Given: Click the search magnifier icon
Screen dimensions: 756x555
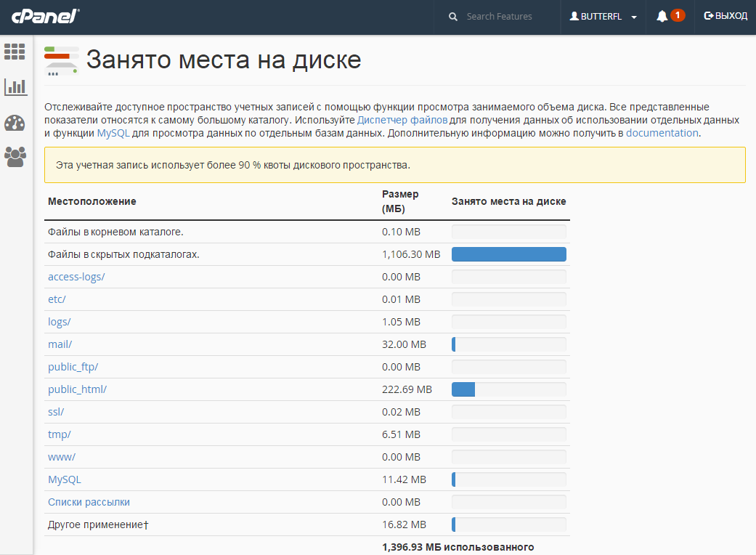Looking at the screenshot, I should (x=453, y=17).
